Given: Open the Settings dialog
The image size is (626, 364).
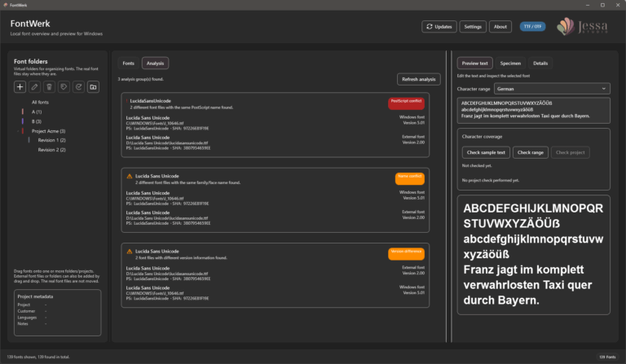Looking at the screenshot, I should tap(473, 26).
